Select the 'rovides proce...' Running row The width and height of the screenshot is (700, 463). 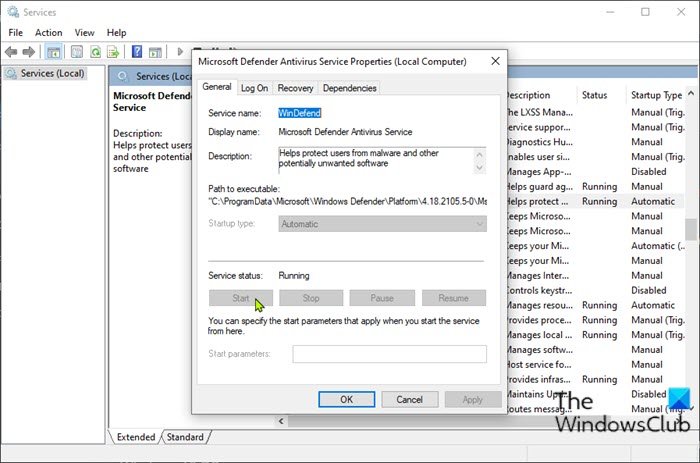pos(595,320)
